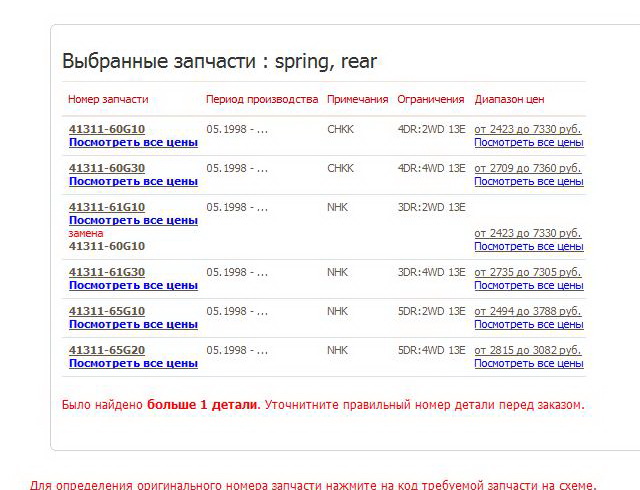Click the 'Диапазон цен' column header
Viewport: 640px width, 490px height.
tap(509, 99)
